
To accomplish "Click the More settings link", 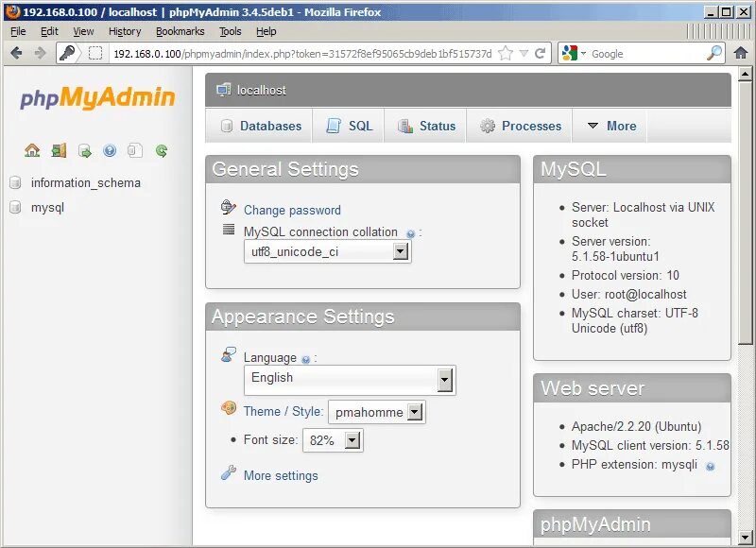I will pos(281,475).
